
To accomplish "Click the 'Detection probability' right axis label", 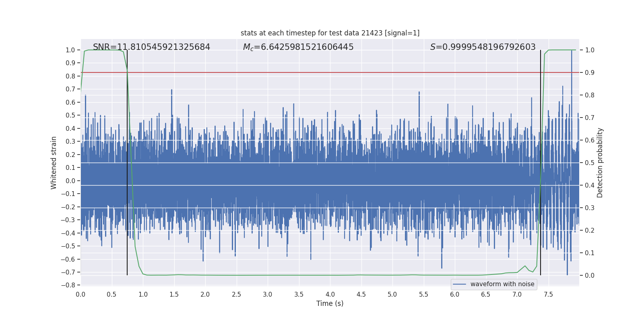I will click(600, 163).
